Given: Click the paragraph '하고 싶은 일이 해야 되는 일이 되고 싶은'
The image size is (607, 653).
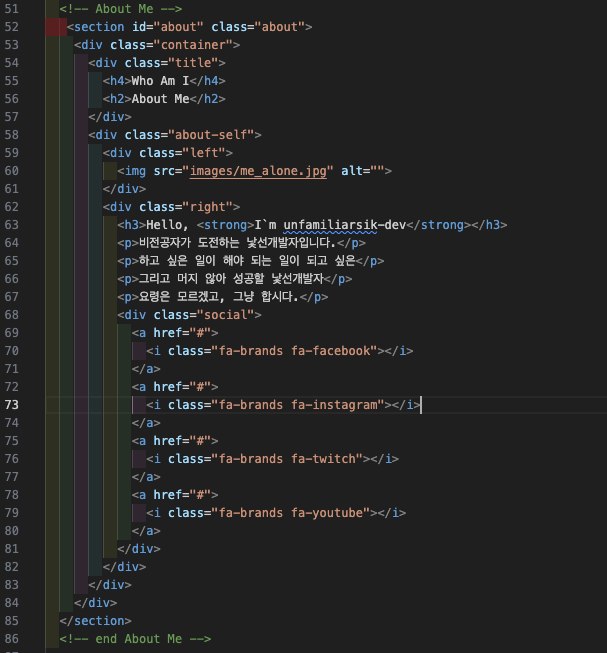Looking at the screenshot, I should click(x=247, y=261).
